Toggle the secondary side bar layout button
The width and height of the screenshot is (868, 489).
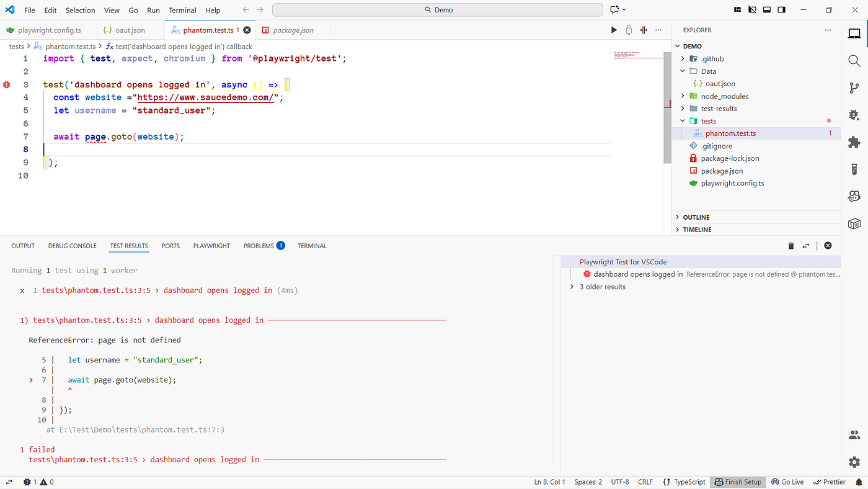(x=782, y=10)
